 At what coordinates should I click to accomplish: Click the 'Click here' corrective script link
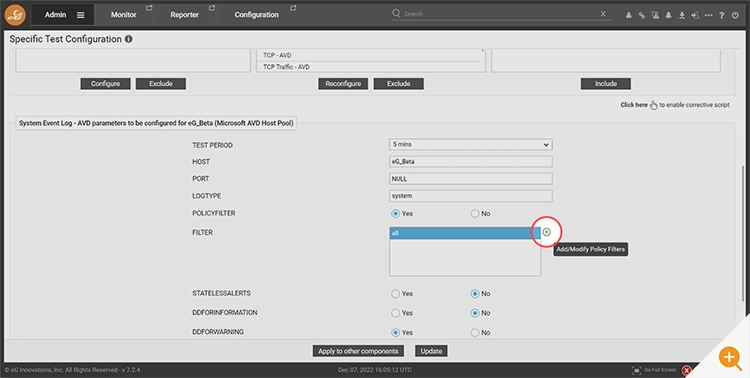coord(634,105)
